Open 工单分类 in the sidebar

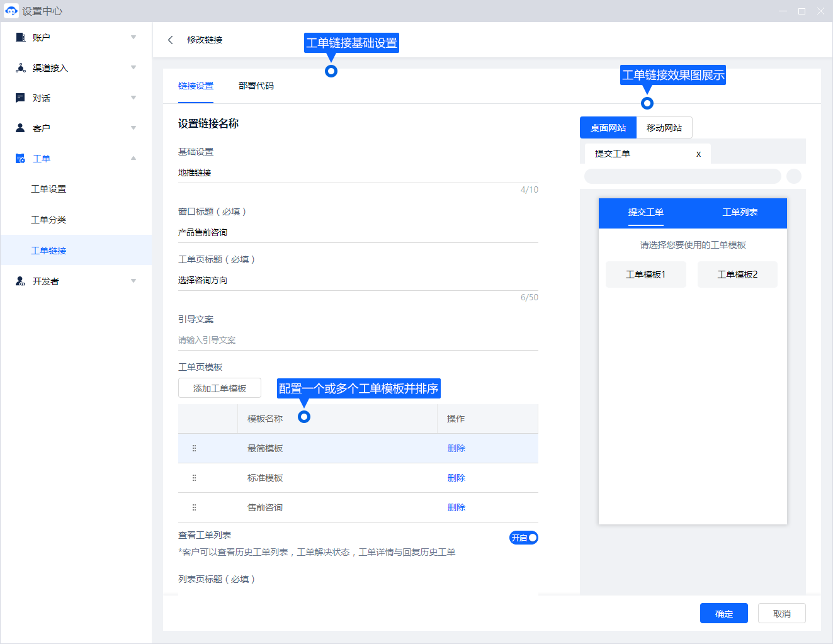(48, 220)
